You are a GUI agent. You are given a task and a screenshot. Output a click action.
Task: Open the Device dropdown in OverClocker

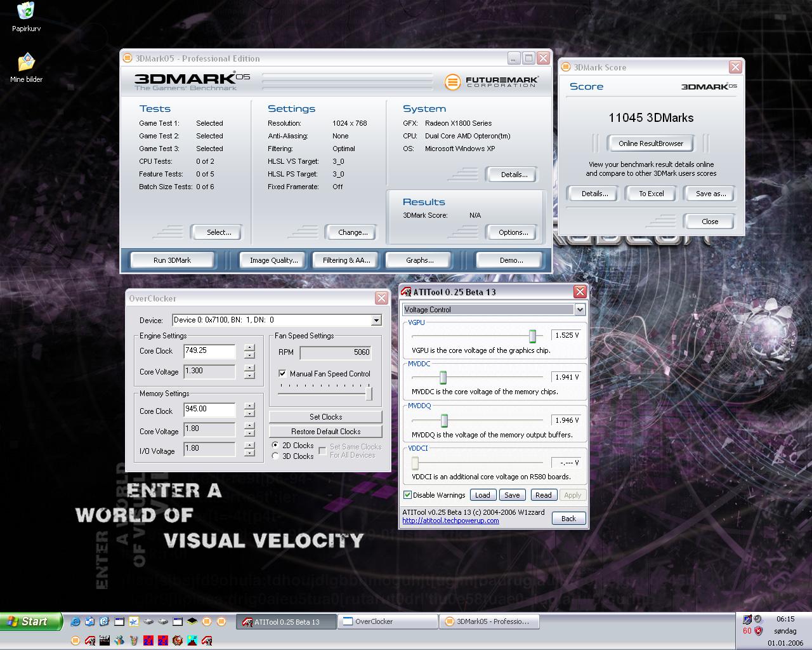point(376,320)
